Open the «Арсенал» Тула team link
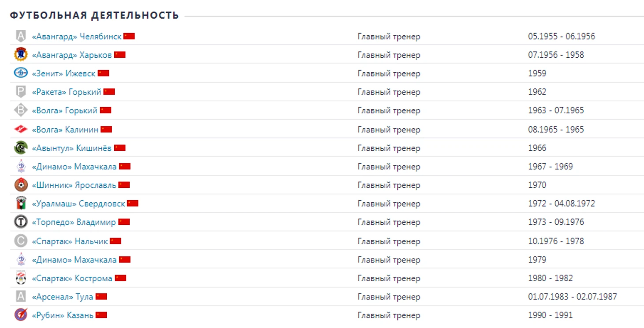The image size is (644, 328). pyautogui.click(x=62, y=297)
